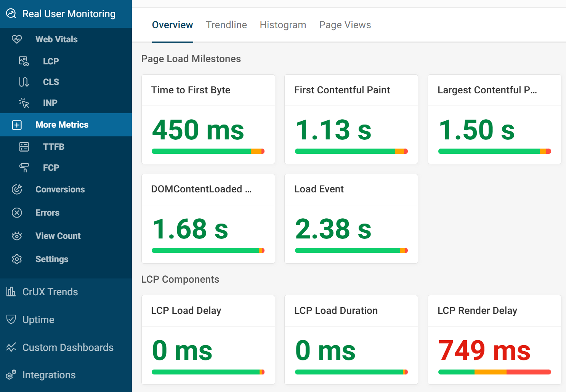Switch to the Trendline tab

coord(226,25)
